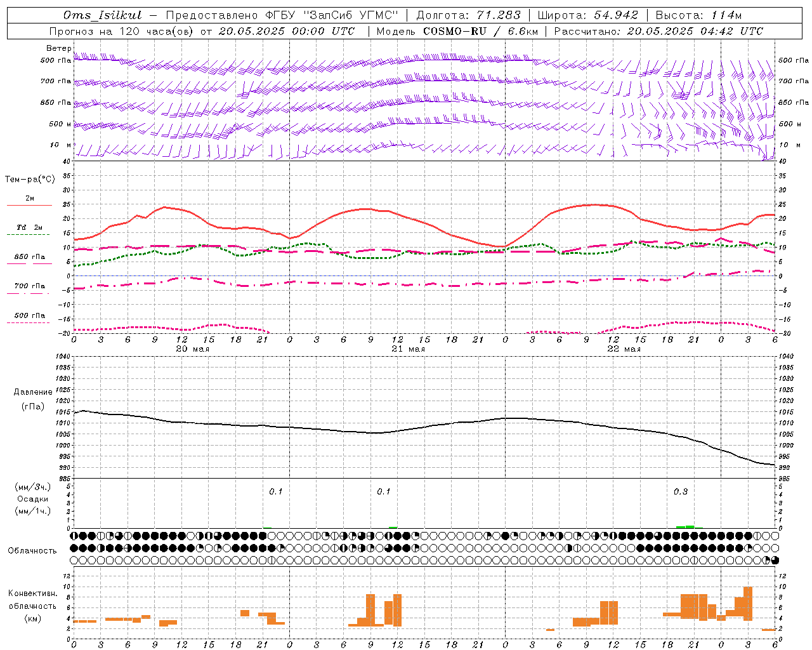Select the longitude value "Долгота: 71.283"
Screen dimensions: 812x650
[469, 15]
